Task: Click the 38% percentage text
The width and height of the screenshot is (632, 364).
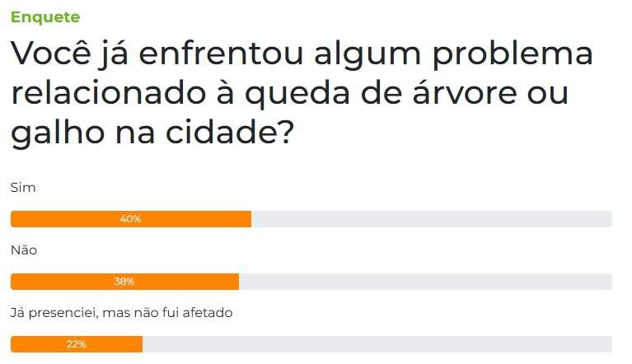Action: point(124,282)
